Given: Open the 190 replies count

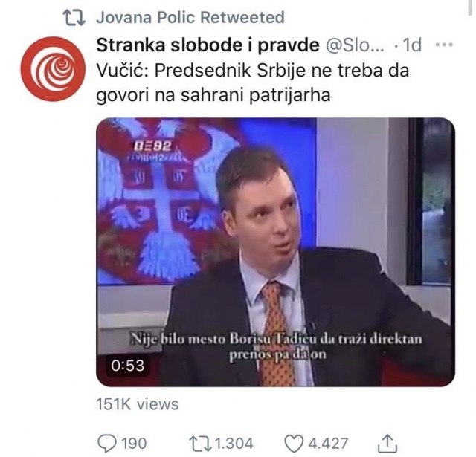Looking at the screenshot, I should [134, 444].
